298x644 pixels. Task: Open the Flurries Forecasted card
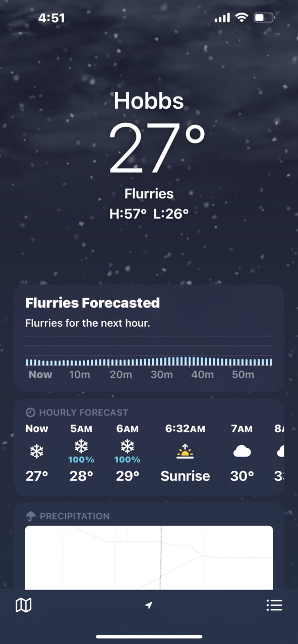(x=149, y=338)
